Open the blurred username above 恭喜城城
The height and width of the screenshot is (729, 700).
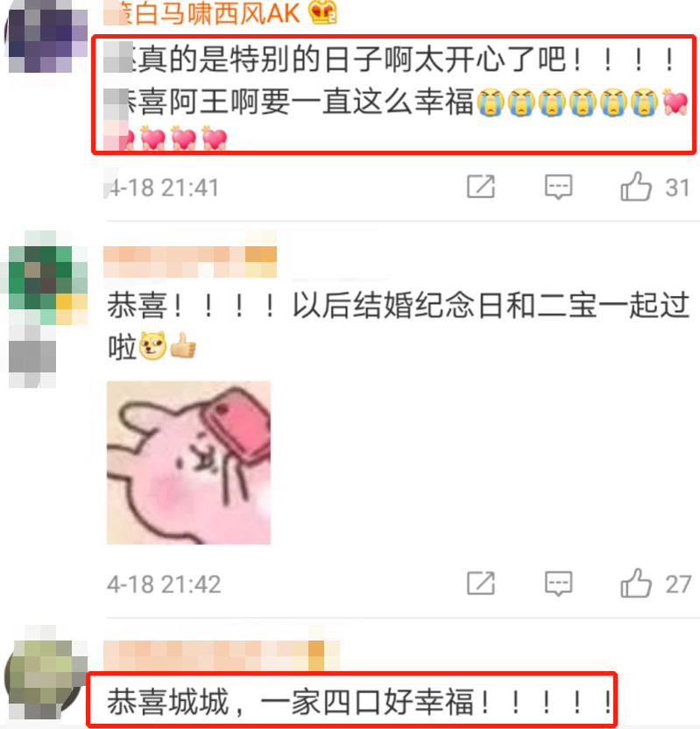222,656
